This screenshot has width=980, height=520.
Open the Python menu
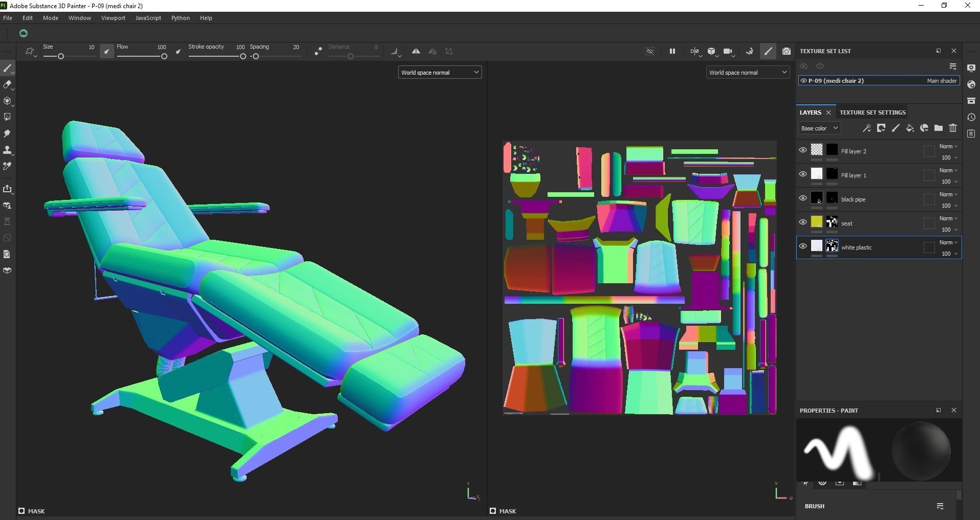coord(181,18)
